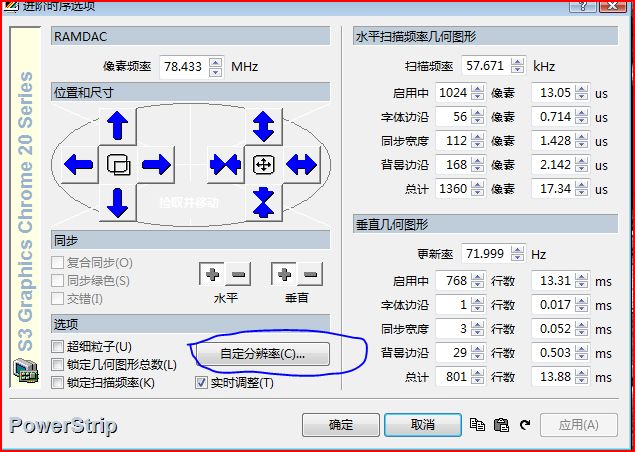The height and width of the screenshot is (452, 635).
Task: Enable the 复合同步(O) checkbox
Action: pyautogui.click(x=58, y=262)
